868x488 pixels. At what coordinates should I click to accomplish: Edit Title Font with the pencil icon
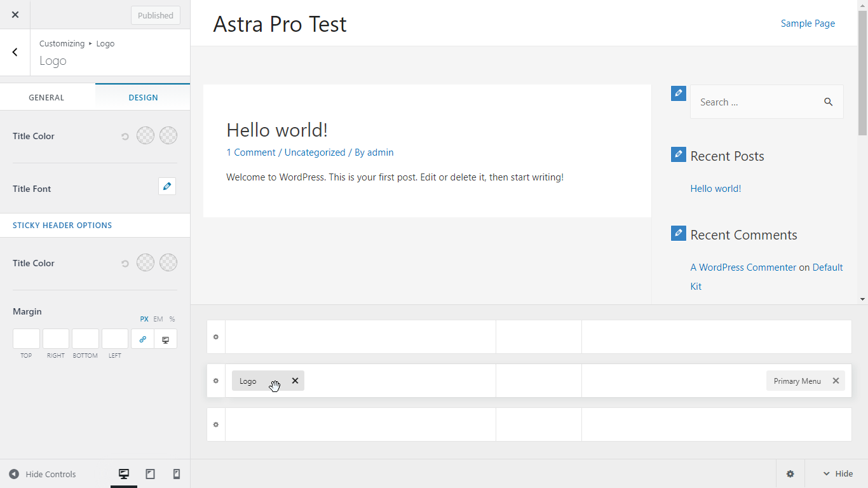click(x=167, y=186)
